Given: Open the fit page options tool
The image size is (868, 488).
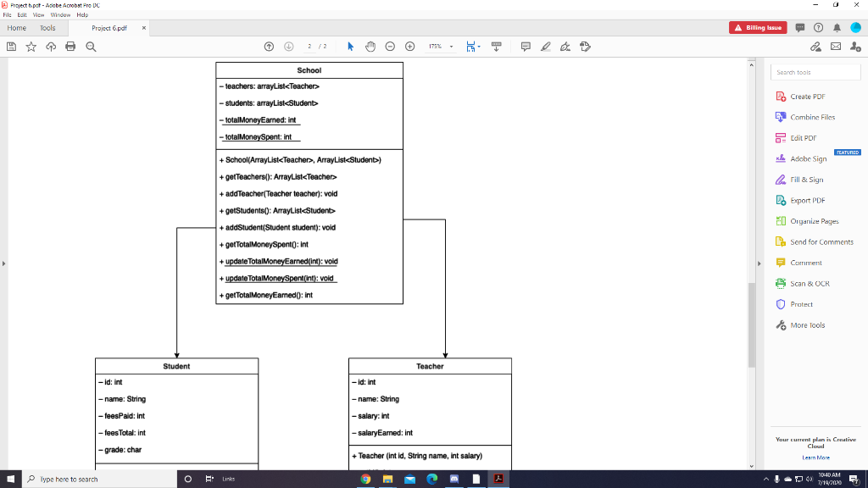Looking at the screenshot, I should tap(472, 47).
